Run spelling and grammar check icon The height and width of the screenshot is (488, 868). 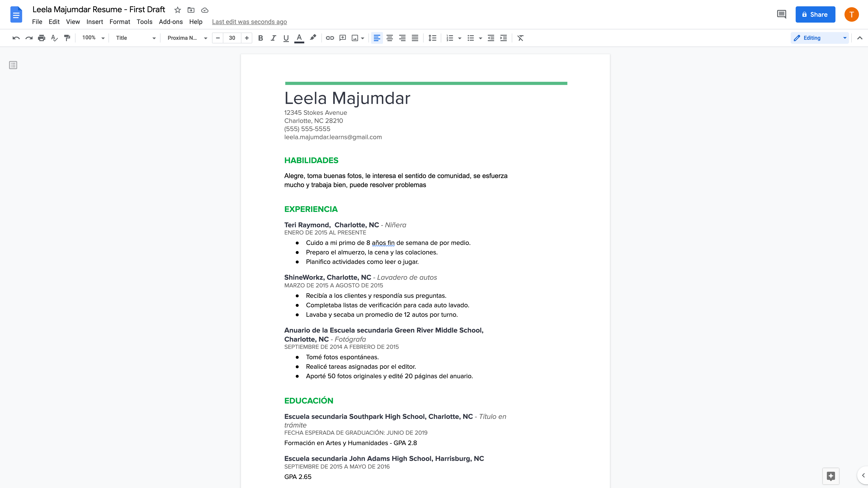coord(54,38)
